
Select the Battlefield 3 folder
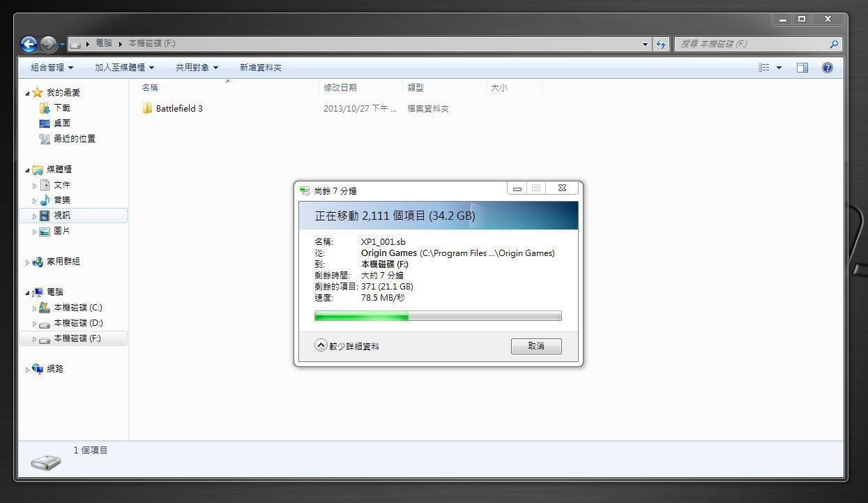coord(179,109)
